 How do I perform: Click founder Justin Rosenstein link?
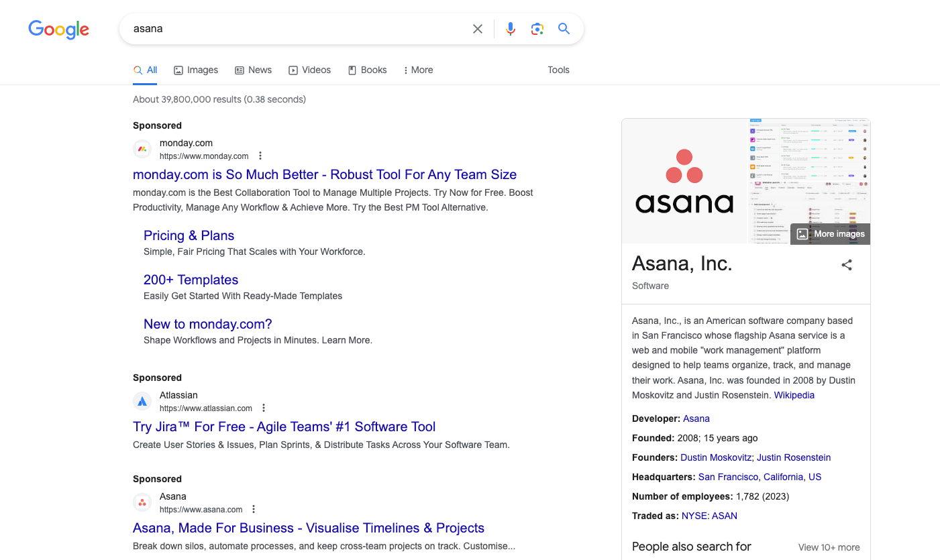coord(794,457)
